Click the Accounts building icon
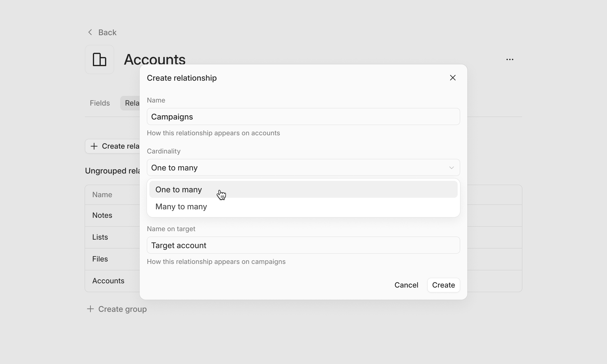Screen dimensions: 607x364 pos(100,59)
